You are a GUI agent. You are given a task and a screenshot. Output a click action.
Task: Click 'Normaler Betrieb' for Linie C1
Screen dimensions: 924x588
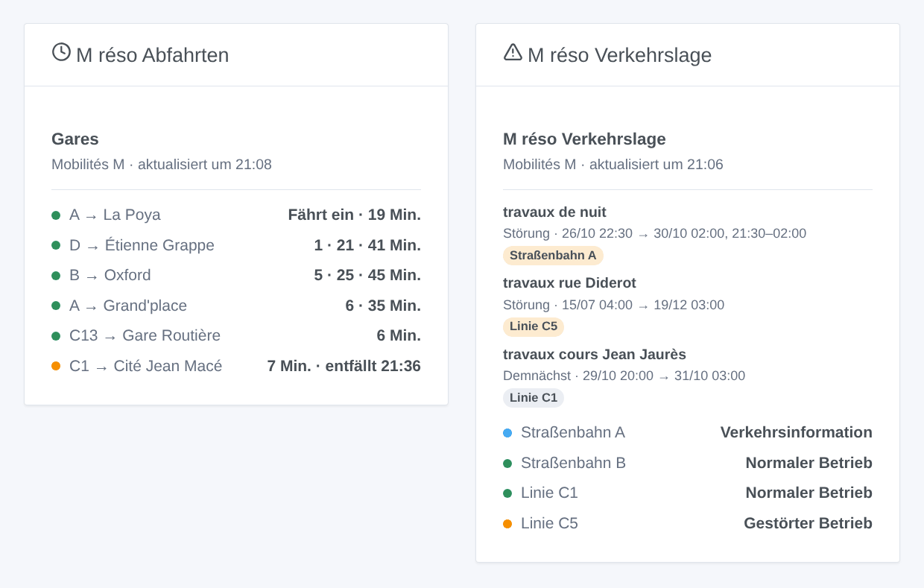pos(809,493)
